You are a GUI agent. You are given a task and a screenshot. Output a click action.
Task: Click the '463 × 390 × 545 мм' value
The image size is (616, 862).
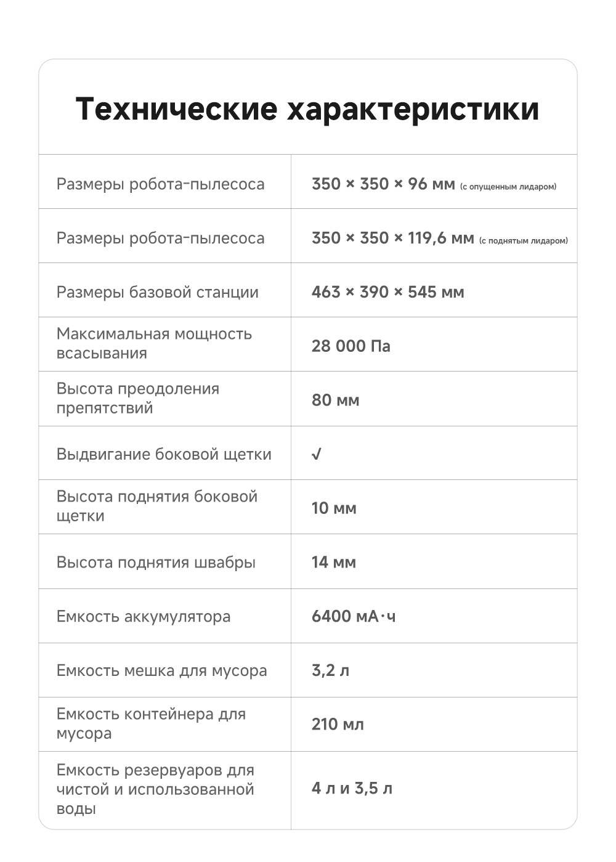pyautogui.click(x=387, y=292)
